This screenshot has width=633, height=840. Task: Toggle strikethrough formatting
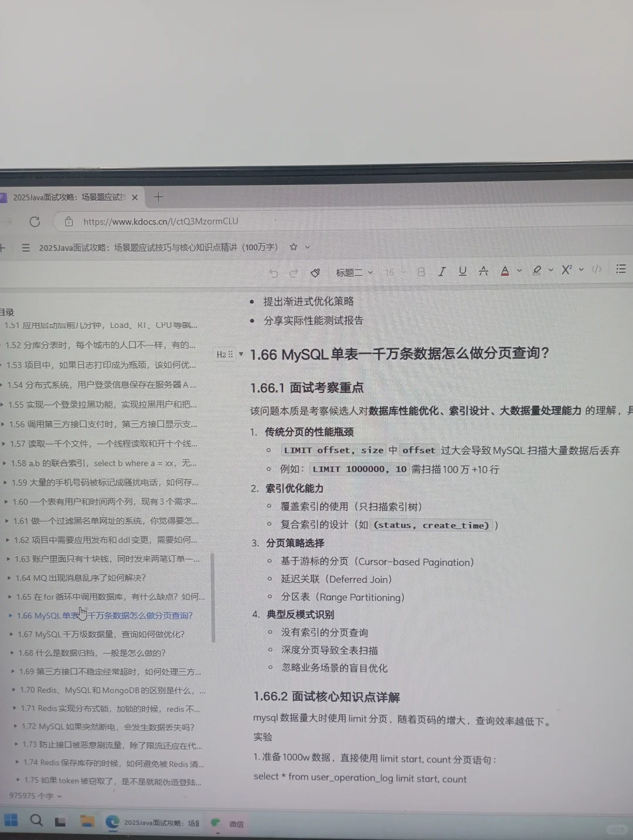click(484, 271)
